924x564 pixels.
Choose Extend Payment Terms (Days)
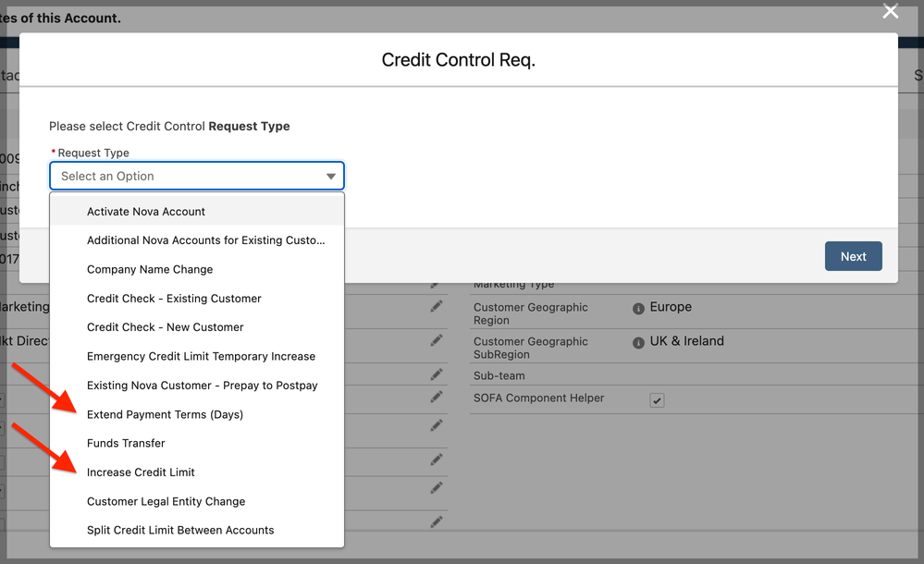point(197,414)
